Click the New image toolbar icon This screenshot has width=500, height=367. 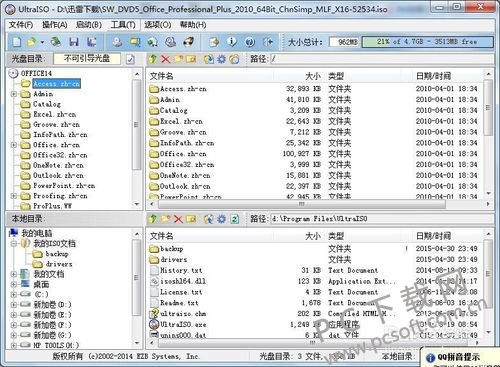[x=17, y=42]
